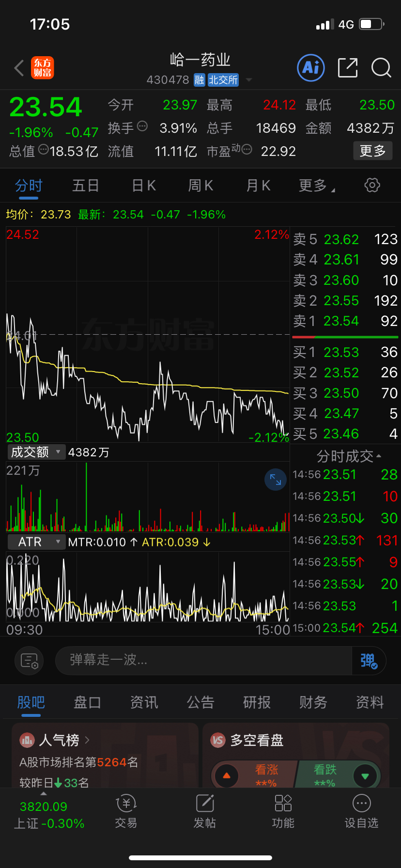The height and width of the screenshot is (868, 401).
Task: Tap the intraday price chart
Action: click(148, 335)
